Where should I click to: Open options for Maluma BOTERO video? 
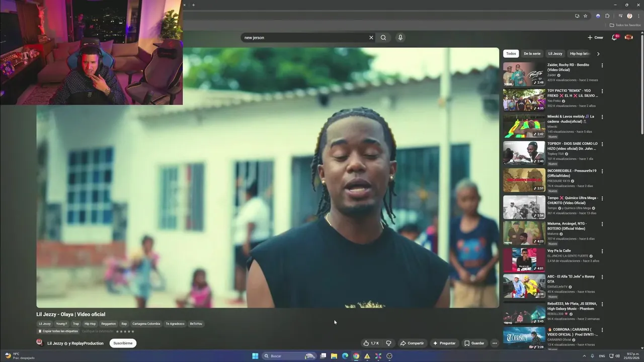click(602, 224)
